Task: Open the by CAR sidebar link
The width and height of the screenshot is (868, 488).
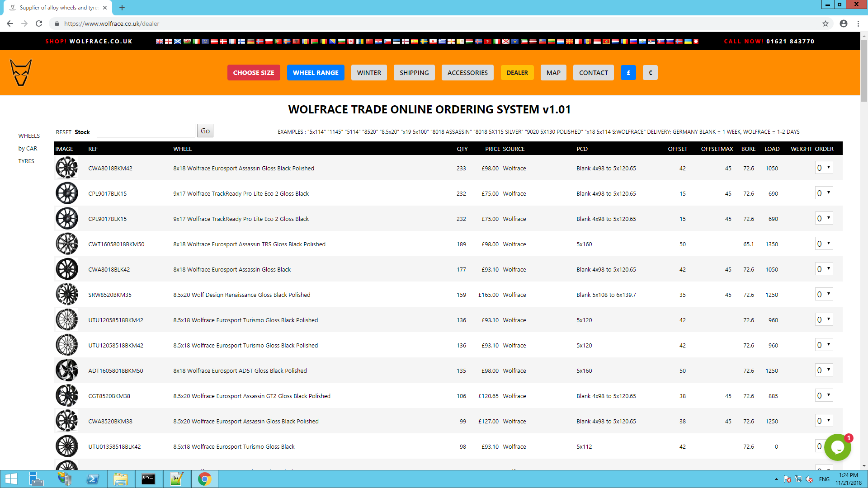Action: tap(28, 148)
